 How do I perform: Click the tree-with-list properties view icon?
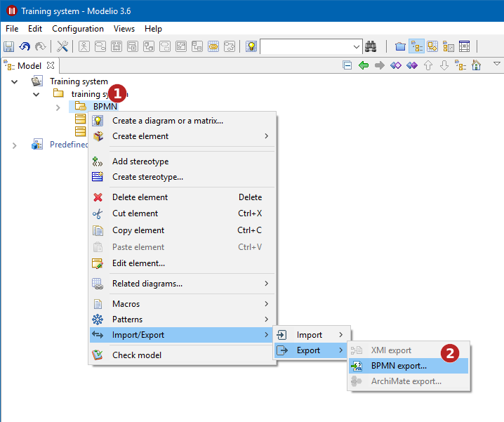click(x=449, y=46)
